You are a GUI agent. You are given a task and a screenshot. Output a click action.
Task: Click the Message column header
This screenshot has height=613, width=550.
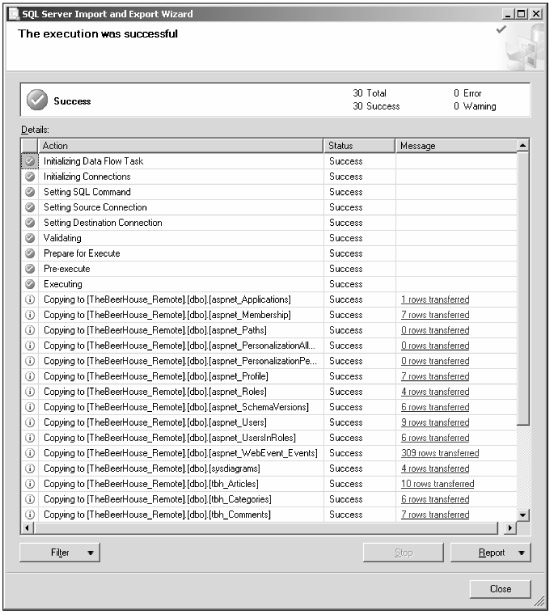point(456,146)
